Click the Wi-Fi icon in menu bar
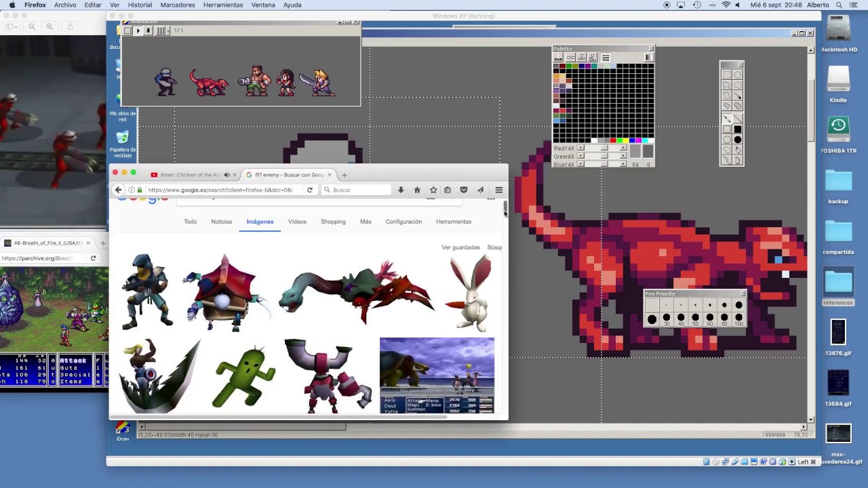The image size is (868, 488). coord(726,5)
